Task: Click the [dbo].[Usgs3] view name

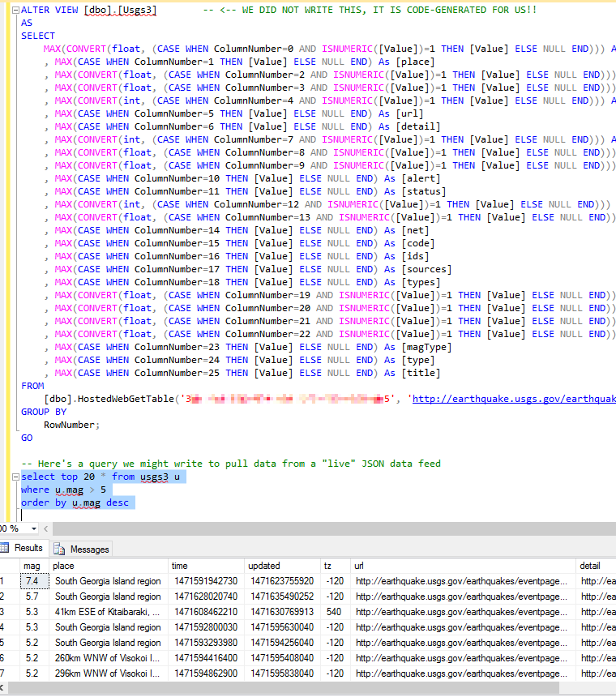Action: pyautogui.click(x=120, y=11)
